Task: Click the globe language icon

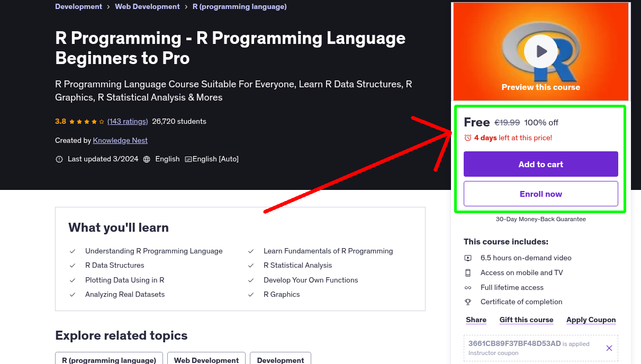Action: coord(147,159)
